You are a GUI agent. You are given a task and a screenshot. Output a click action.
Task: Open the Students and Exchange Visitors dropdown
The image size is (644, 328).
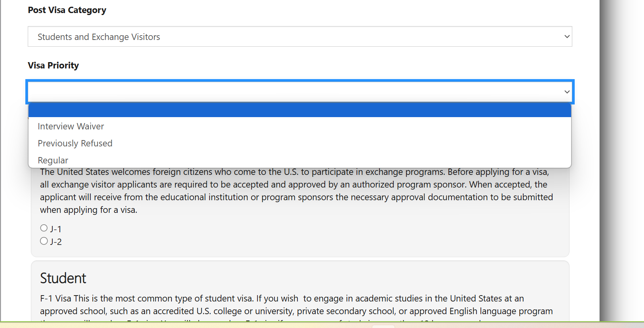click(x=299, y=37)
